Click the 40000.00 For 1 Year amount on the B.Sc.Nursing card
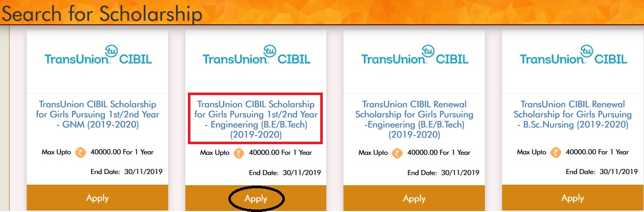This screenshot has width=644, height=212. pos(598,152)
